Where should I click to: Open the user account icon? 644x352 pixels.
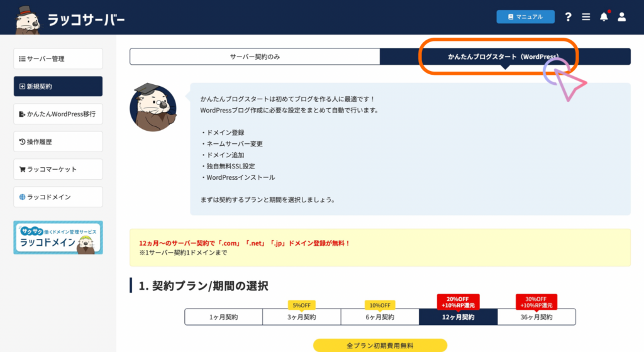pyautogui.click(x=621, y=17)
